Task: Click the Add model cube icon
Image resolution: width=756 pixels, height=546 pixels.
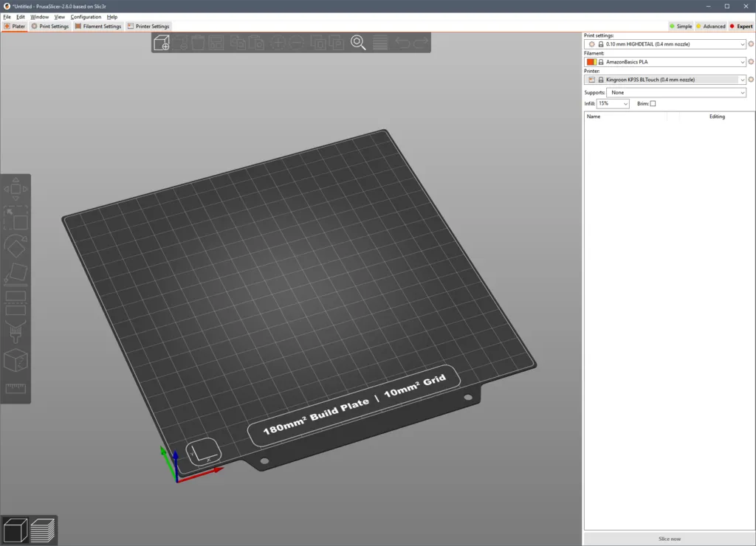Action: (162, 43)
